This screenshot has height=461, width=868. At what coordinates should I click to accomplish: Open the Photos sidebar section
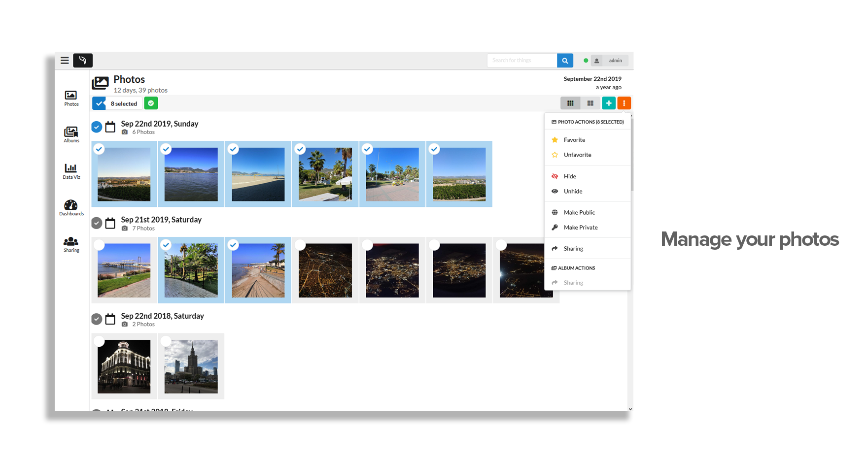(71, 98)
